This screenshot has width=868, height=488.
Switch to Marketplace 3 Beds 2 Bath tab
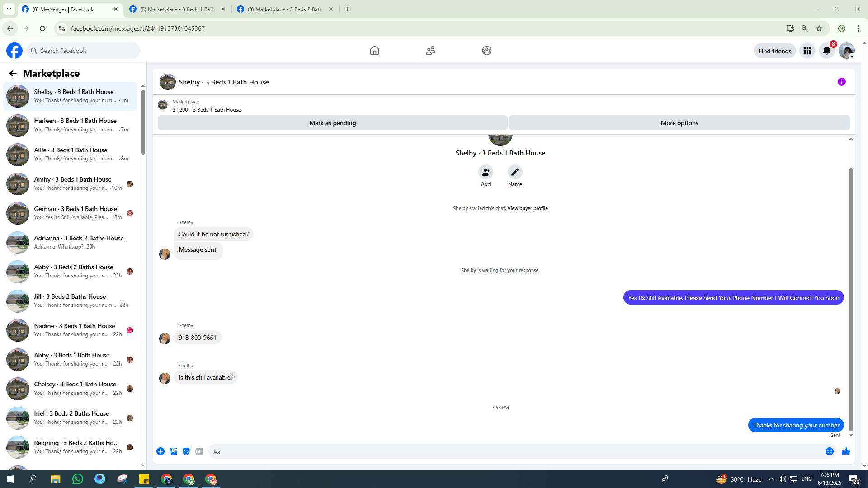click(x=285, y=9)
